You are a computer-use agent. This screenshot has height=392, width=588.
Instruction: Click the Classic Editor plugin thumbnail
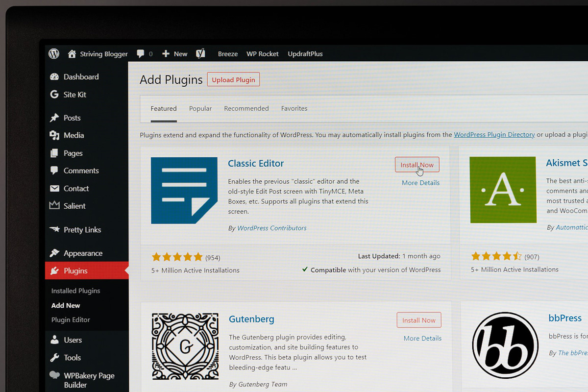point(184,190)
